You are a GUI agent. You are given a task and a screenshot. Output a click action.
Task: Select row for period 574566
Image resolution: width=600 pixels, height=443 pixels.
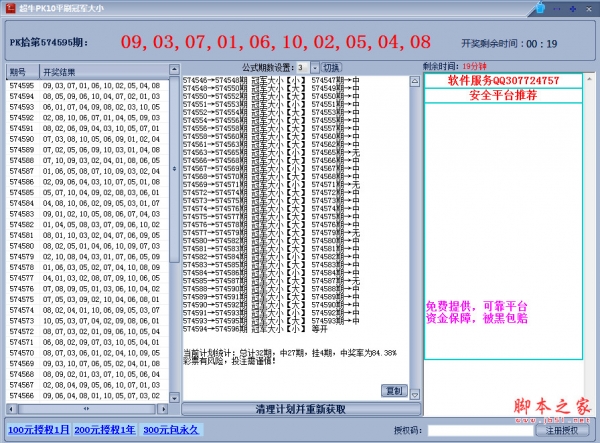click(x=87, y=396)
